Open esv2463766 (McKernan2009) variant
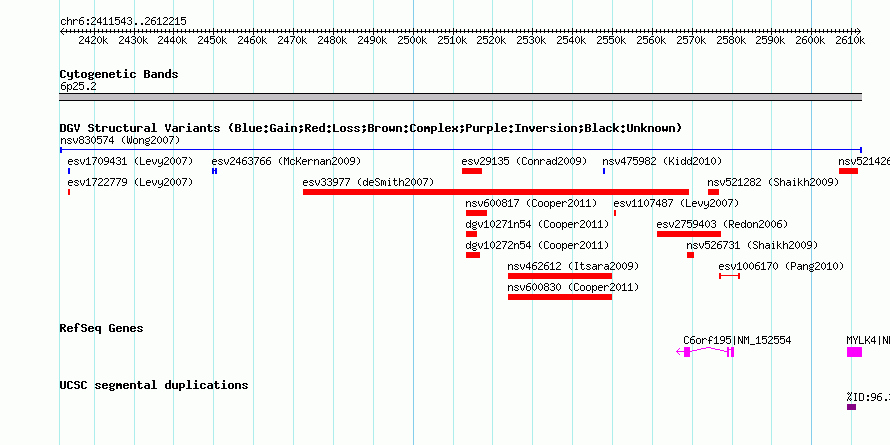 point(286,161)
